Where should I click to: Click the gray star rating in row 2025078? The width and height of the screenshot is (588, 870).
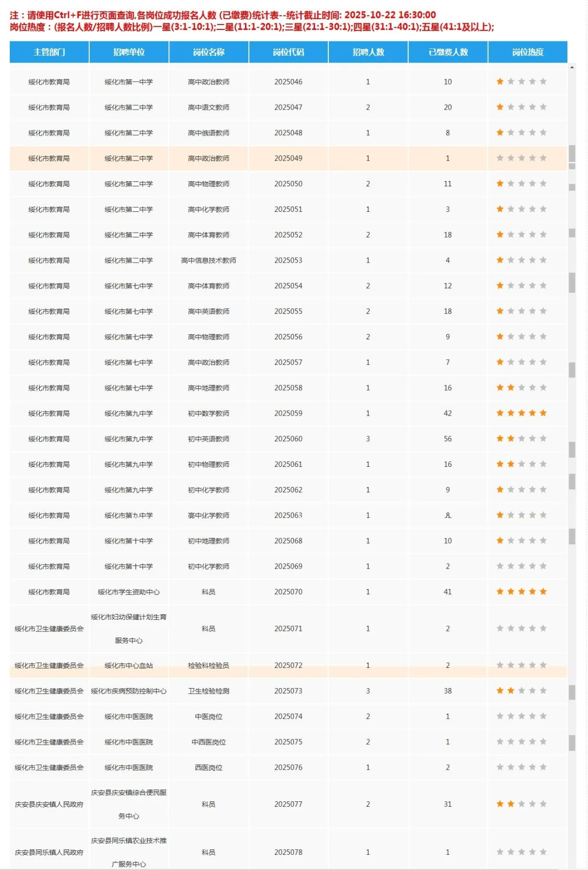(521, 852)
